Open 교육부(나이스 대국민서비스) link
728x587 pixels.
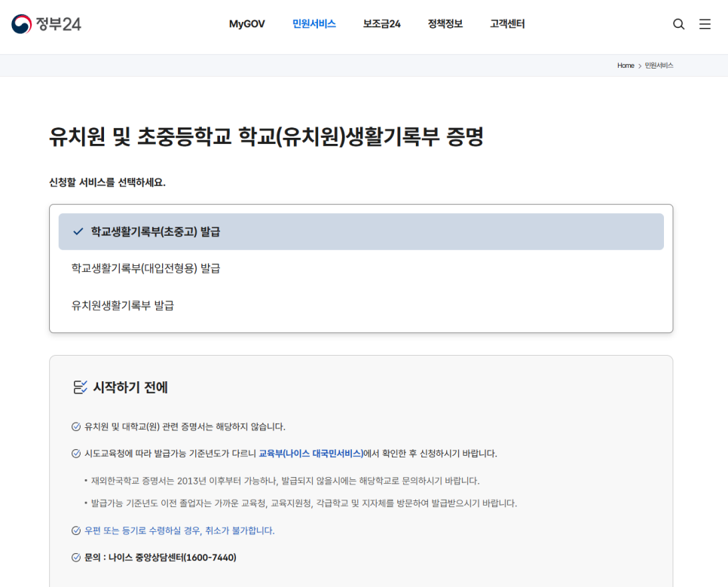click(311, 454)
